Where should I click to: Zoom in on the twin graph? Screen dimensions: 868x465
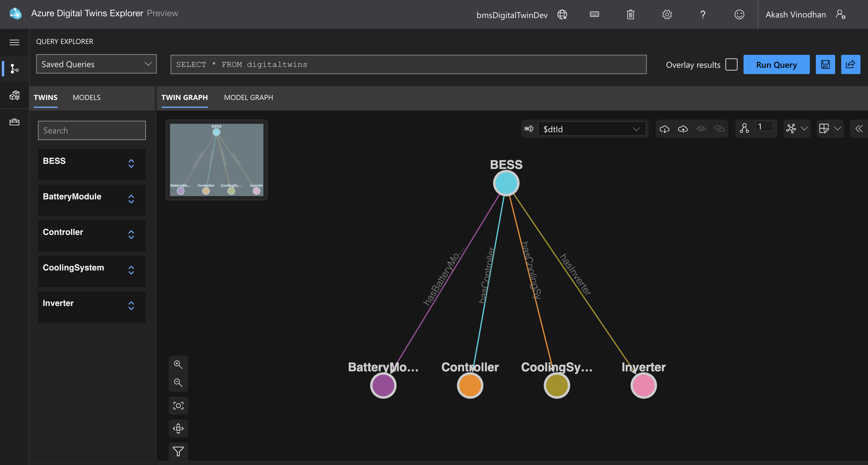tap(178, 365)
